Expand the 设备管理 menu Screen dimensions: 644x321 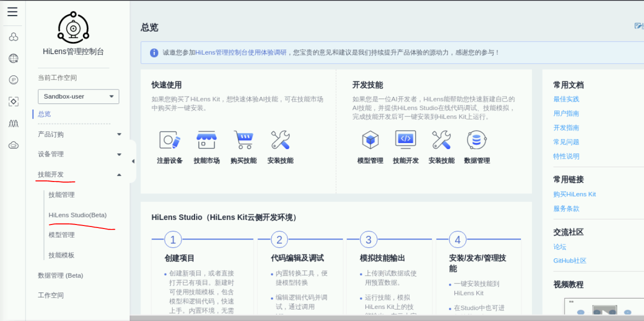pos(80,154)
